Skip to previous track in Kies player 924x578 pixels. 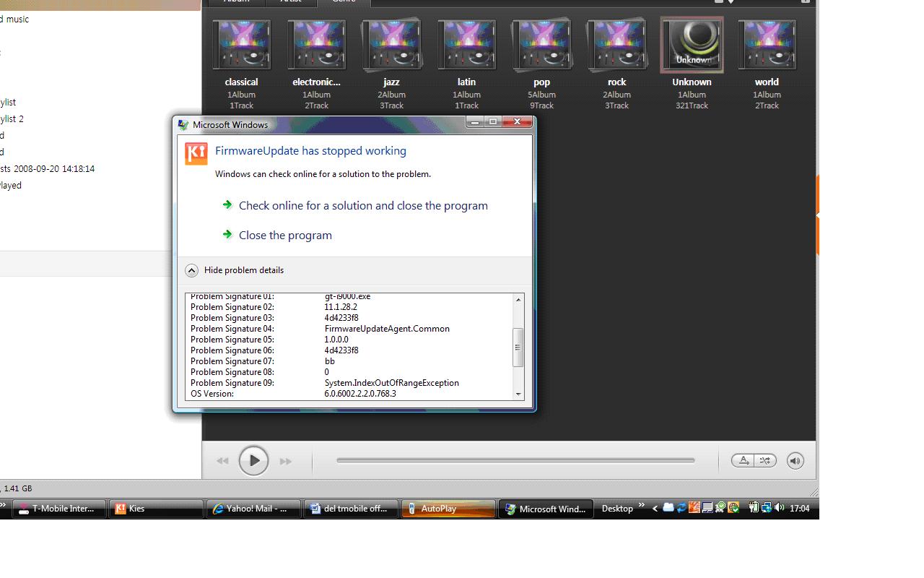[222, 461]
